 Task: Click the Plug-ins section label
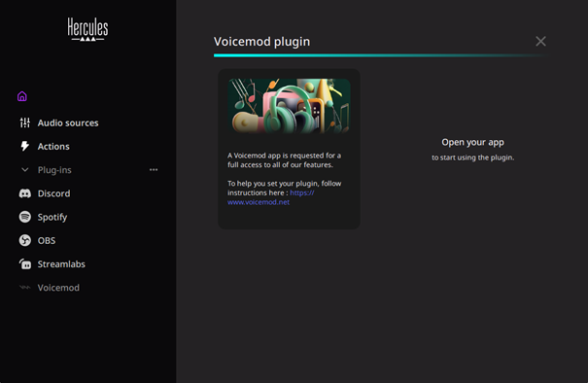tap(54, 170)
